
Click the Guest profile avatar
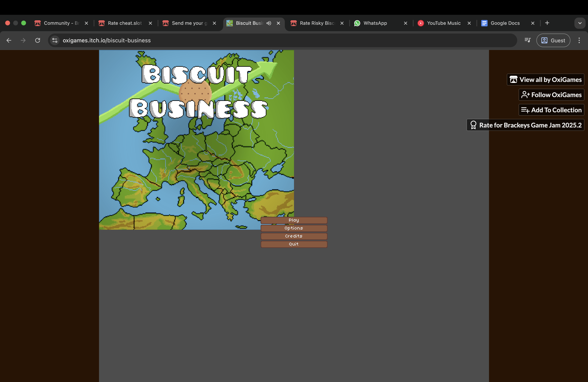[545, 40]
